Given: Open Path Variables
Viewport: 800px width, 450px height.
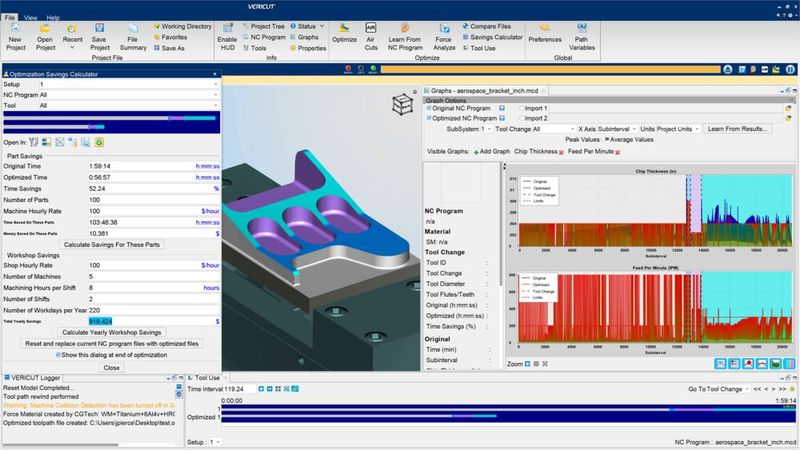Looking at the screenshot, I should click(x=582, y=37).
